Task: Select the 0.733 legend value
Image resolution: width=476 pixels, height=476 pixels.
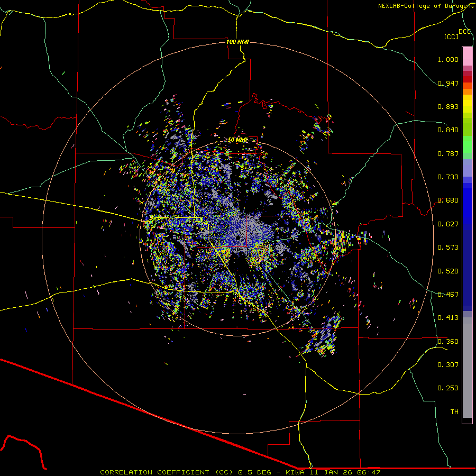Action: (448, 177)
